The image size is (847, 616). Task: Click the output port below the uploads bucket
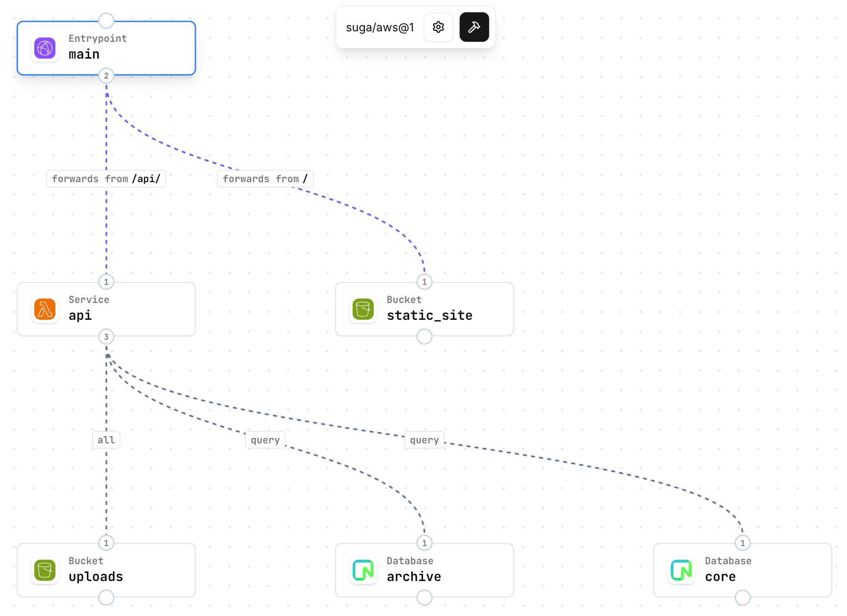[106, 598]
